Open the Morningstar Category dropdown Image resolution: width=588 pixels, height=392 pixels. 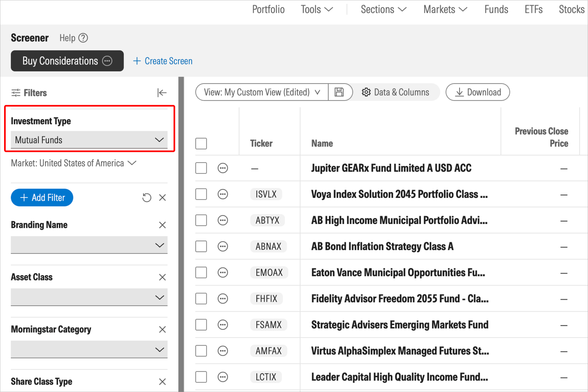(89, 350)
